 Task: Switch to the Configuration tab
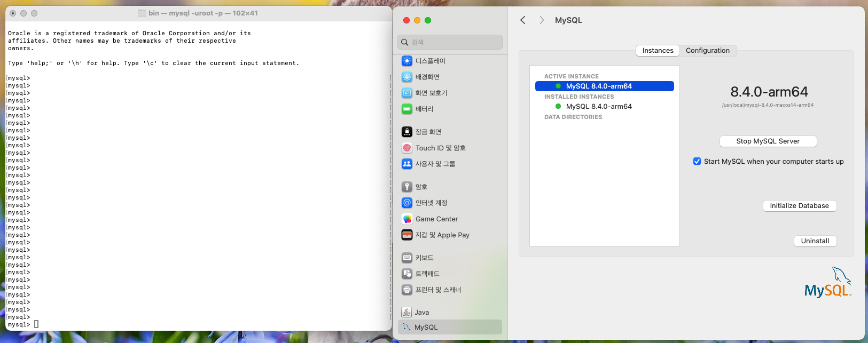(x=708, y=50)
